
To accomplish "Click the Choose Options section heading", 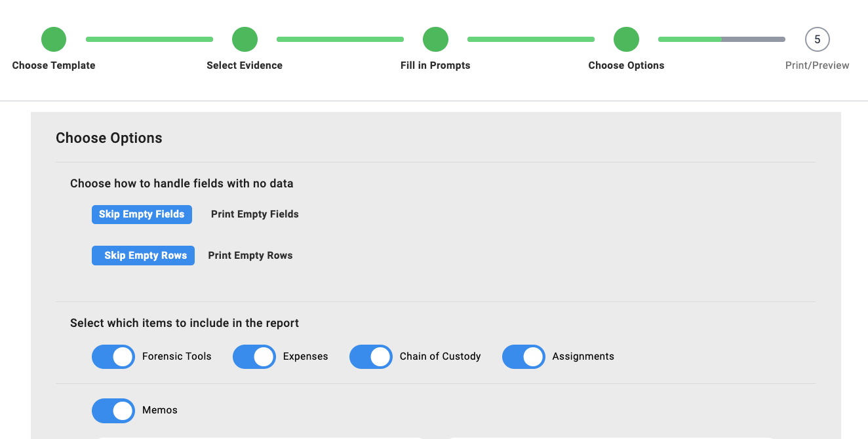I will (109, 138).
